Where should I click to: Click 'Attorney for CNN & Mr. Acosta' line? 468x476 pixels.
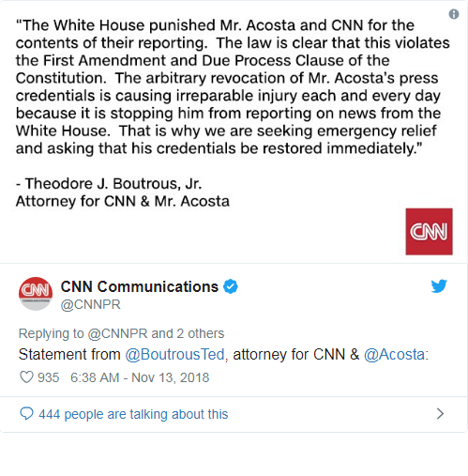(123, 201)
